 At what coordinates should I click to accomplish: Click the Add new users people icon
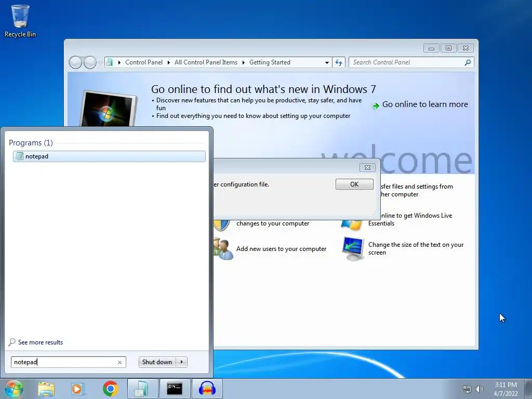(x=223, y=249)
